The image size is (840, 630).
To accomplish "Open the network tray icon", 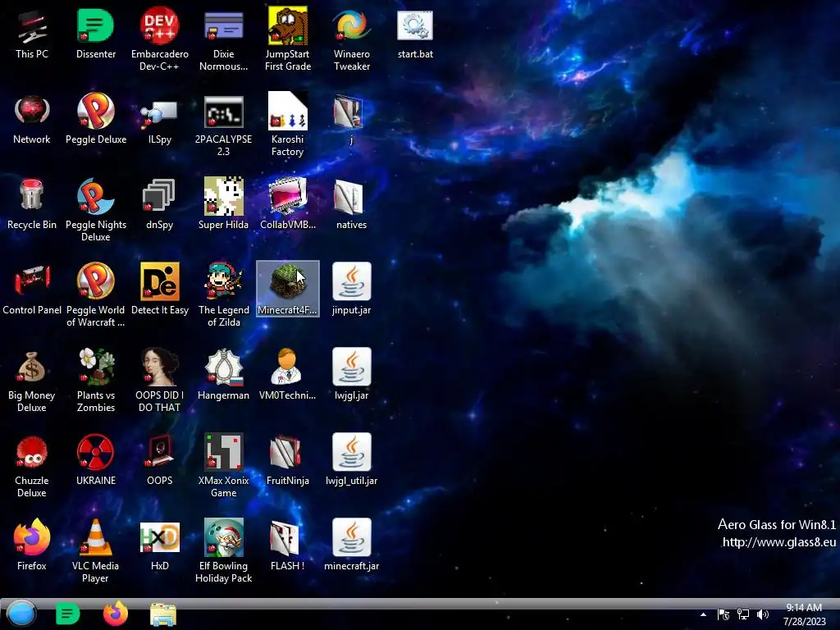I will pos(743,614).
